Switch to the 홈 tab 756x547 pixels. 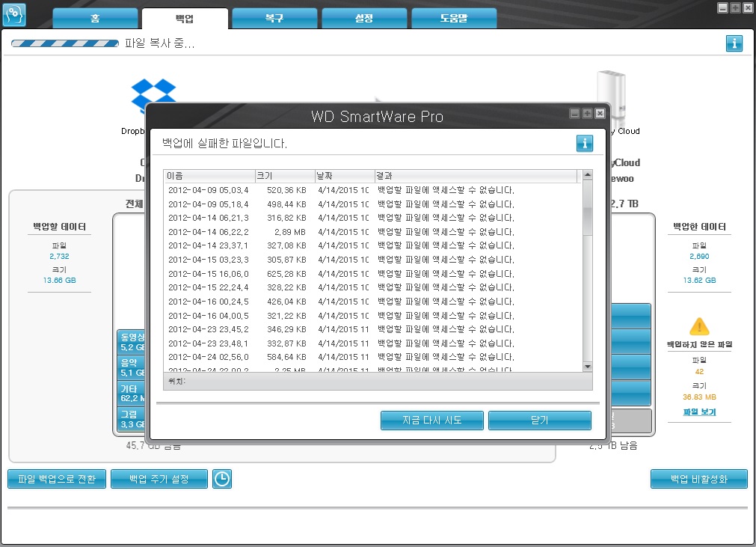(x=95, y=19)
